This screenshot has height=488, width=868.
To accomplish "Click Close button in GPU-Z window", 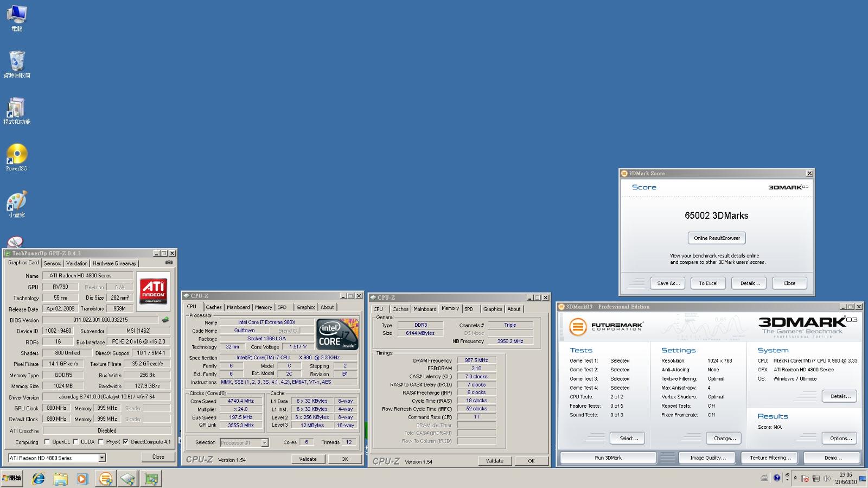I will tap(158, 457).
